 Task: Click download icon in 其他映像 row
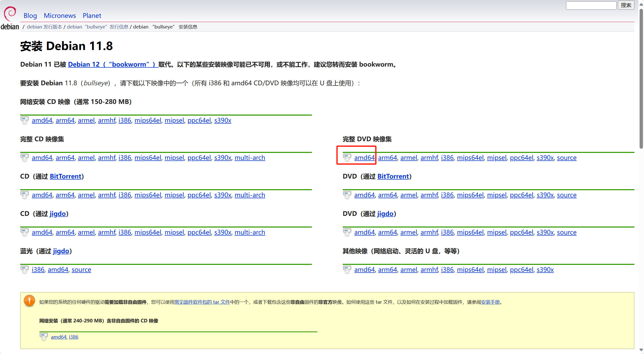[347, 270]
